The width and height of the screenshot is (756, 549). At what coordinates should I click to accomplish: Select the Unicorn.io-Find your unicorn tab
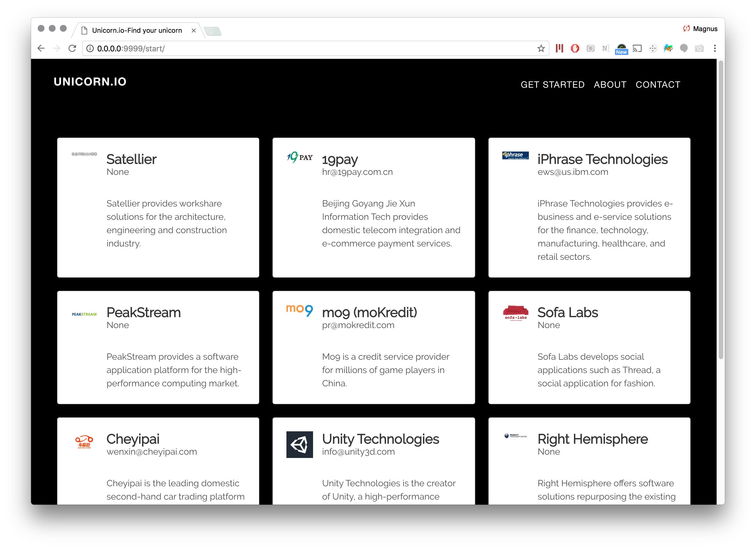click(137, 30)
